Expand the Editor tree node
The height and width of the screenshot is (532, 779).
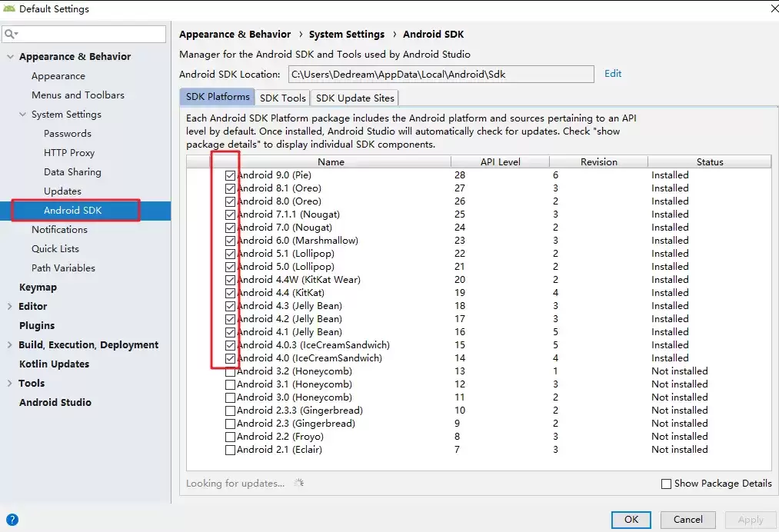coord(9,307)
